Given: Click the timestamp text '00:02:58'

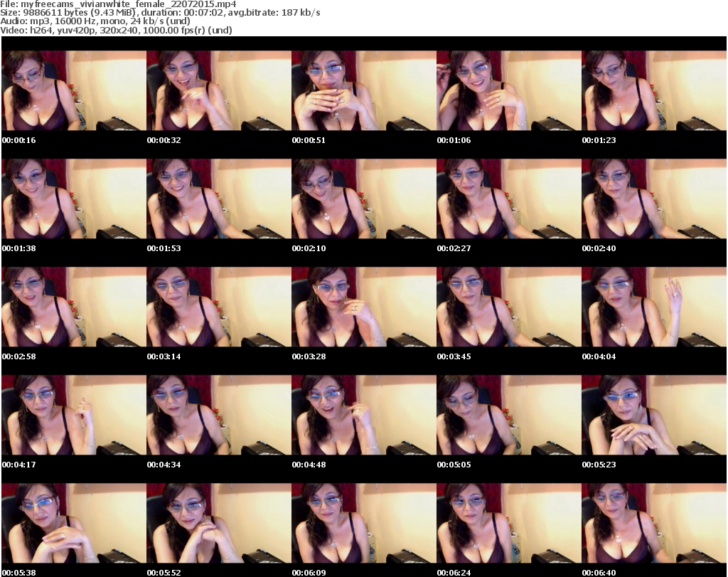Looking at the screenshot, I should pyautogui.click(x=19, y=356).
